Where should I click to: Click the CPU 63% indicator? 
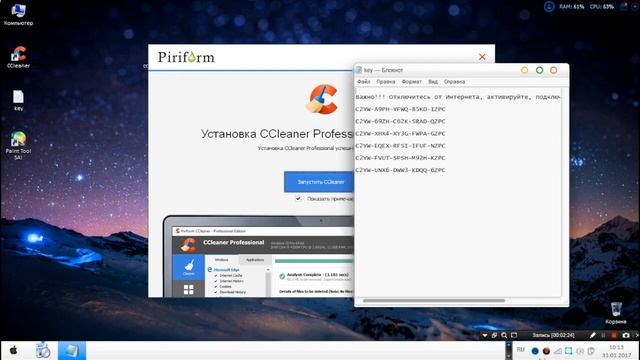tap(602, 7)
